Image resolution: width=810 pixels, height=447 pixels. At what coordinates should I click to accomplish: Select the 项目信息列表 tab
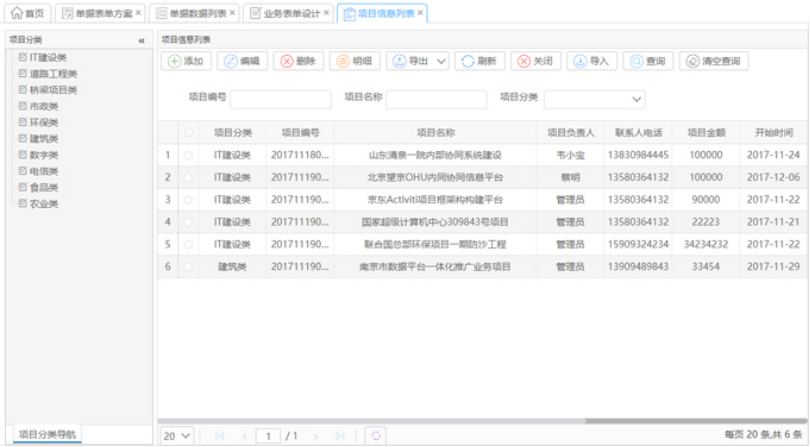[380, 13]
